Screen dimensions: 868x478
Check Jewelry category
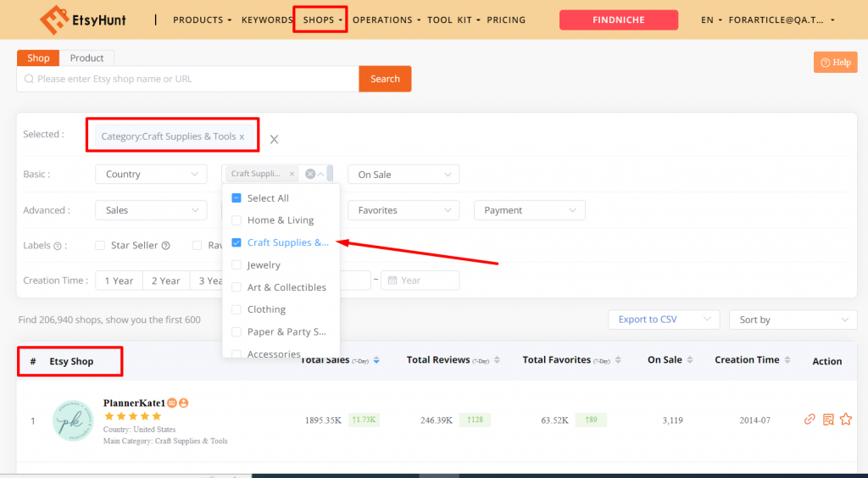(x=236, y=265)
